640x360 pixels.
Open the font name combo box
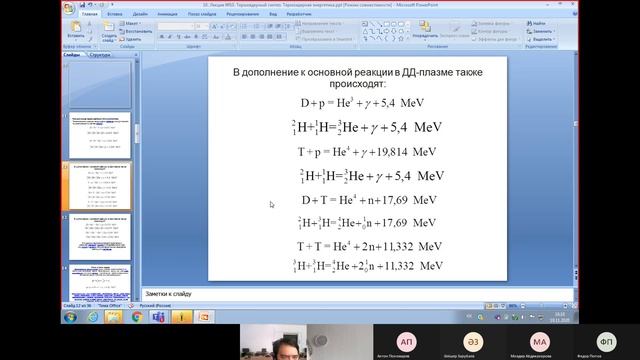coord(176,26)
